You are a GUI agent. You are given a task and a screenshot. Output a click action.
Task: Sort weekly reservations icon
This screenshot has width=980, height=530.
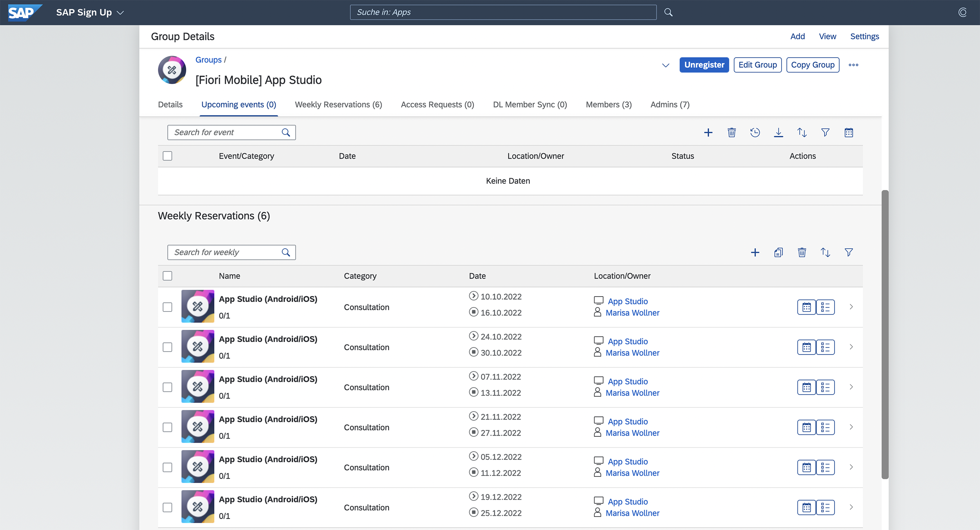[x=825, y=252]
